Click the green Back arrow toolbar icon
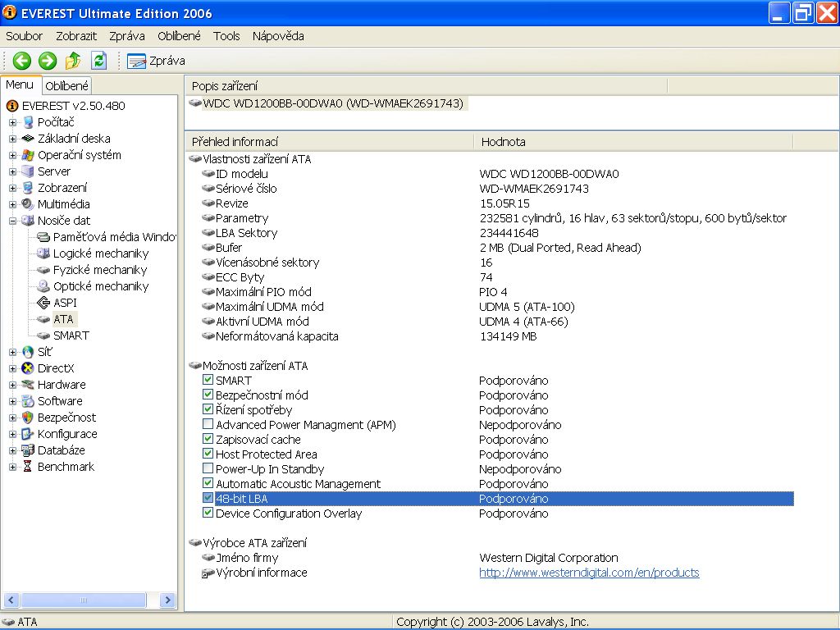Screen dimensions: 840x630 pyautogui.click(x=21, y=60)
